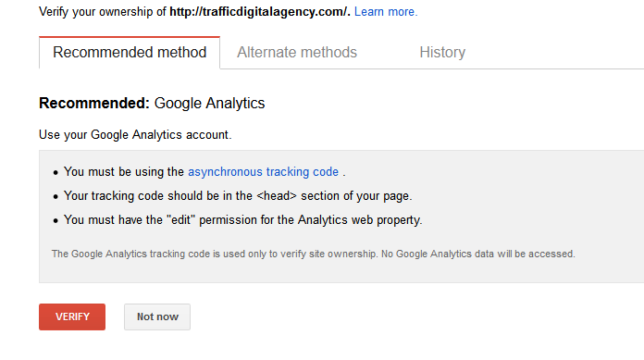Click the bold Recommended: heading label

click(x=94, y=103)
